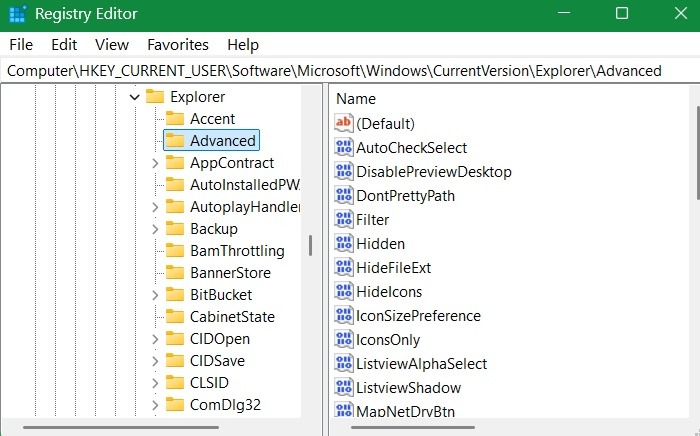
Task: Minimize the Registry Editor window
Action: (564, 13)
